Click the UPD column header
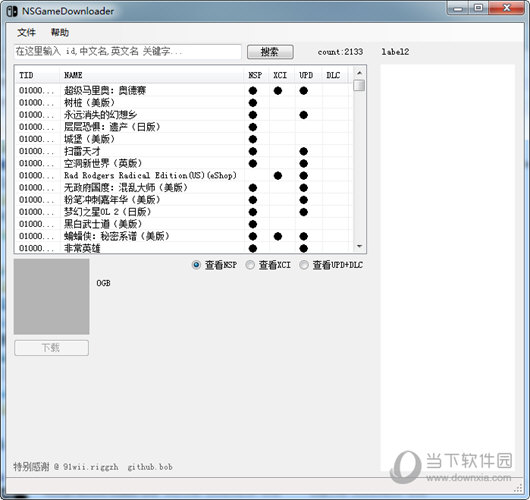This screenshot has width=530, height=500. tap(308, 75)
